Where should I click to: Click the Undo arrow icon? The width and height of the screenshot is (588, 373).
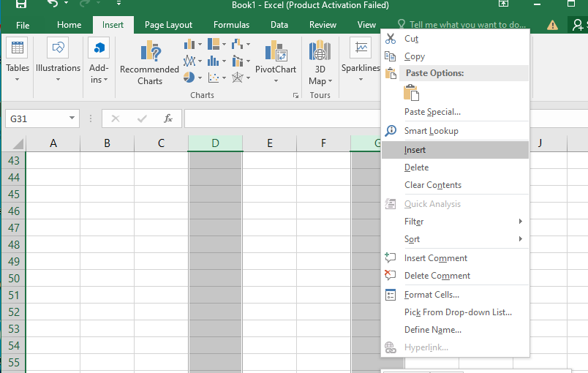pyautogui.click(x=53, y=4)
